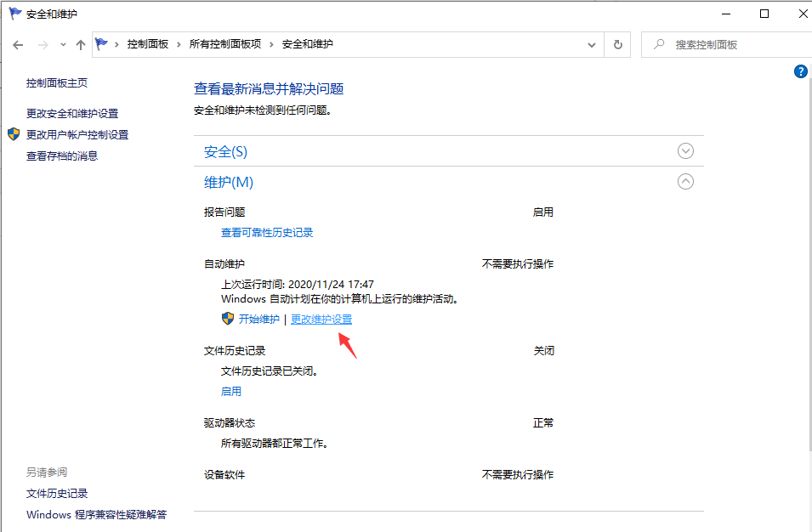The height and width of the screenshot is (532, 812).
Task: Open Windows 程序兼容性疑难解答
Action: pyautogui.click(x=96, y=514)
